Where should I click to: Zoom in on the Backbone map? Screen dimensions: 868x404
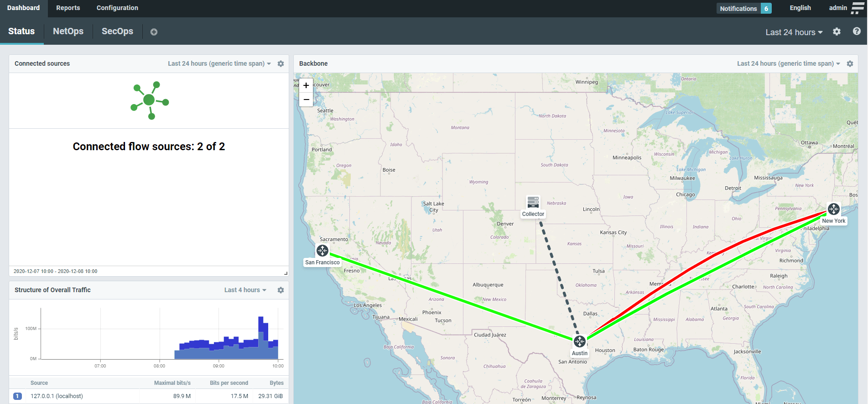coord(306,85)
